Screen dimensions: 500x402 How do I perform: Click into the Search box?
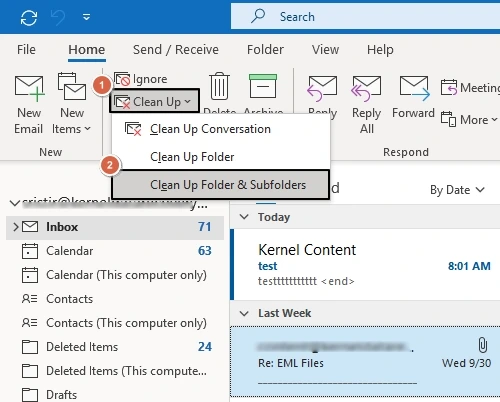coord(365,17)
